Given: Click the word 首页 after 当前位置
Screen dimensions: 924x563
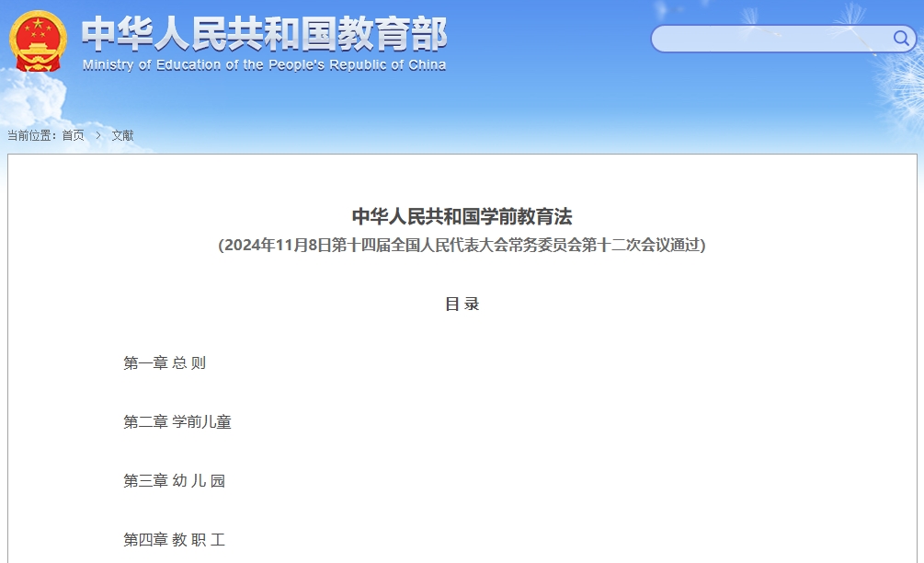Looking at the screenshot, I should [73, 135].
